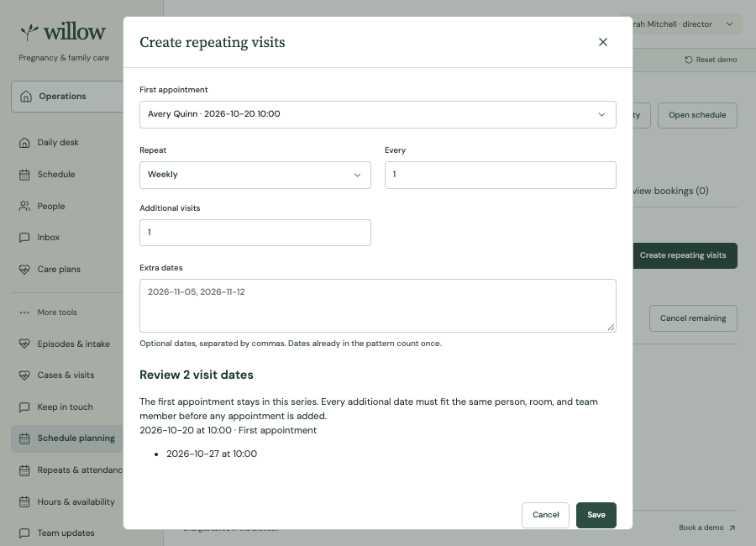Cancel the repeating visits dialog
Viewport: 756px width, 546px height.
click(x=545, y=515)
